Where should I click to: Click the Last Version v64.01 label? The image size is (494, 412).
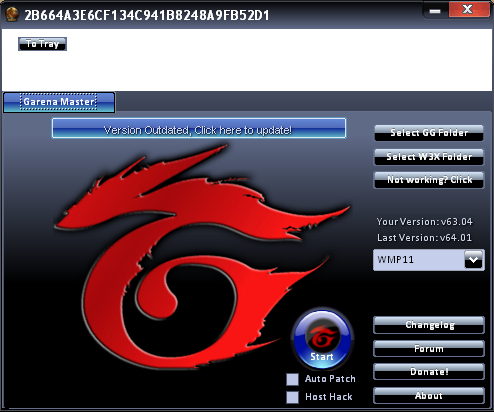(424, 238)
